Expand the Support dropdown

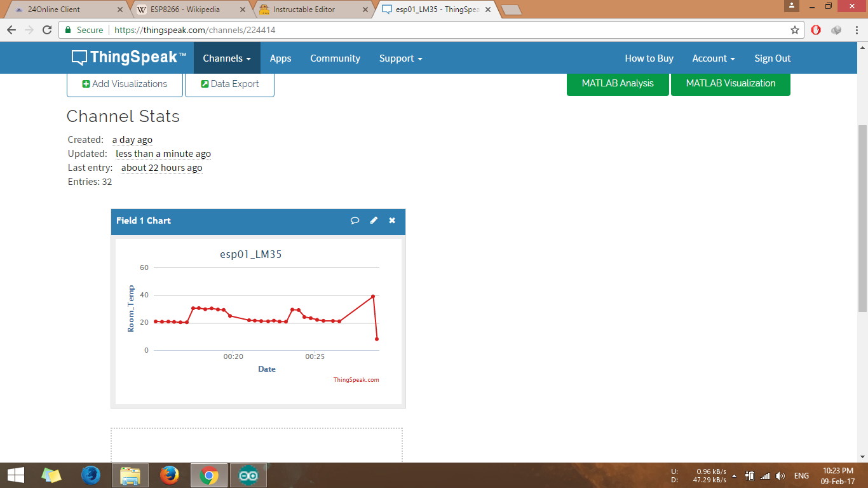pos(400,58)
